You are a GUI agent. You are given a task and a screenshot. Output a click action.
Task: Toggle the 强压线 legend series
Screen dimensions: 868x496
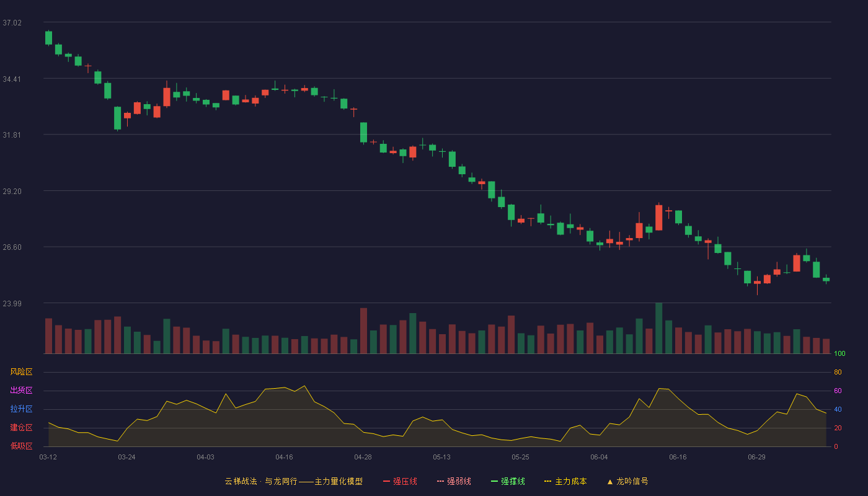tap(400, 481)
